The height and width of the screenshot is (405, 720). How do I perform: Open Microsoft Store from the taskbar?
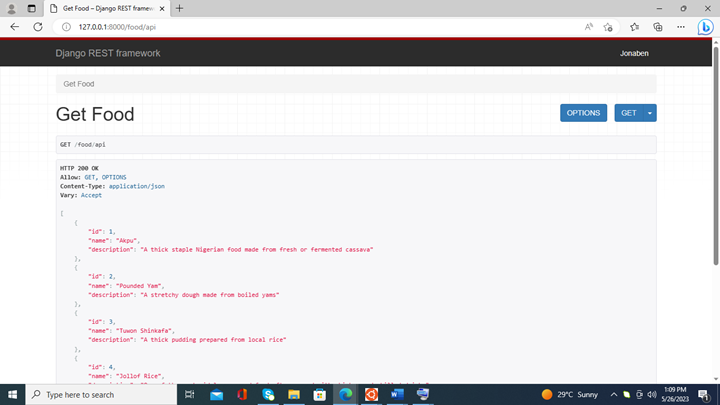pos(320,394)
